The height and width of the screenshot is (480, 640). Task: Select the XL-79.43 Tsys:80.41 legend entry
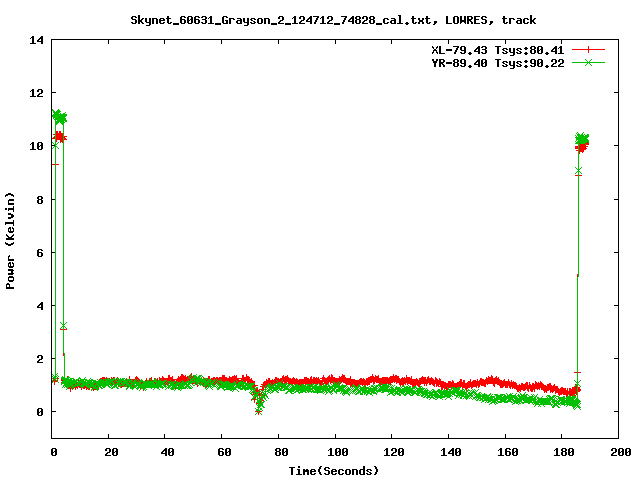point(498,50)
